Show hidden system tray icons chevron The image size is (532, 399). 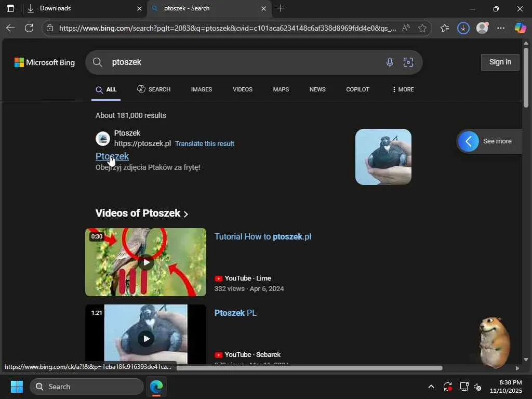click(x=431, y=387)
